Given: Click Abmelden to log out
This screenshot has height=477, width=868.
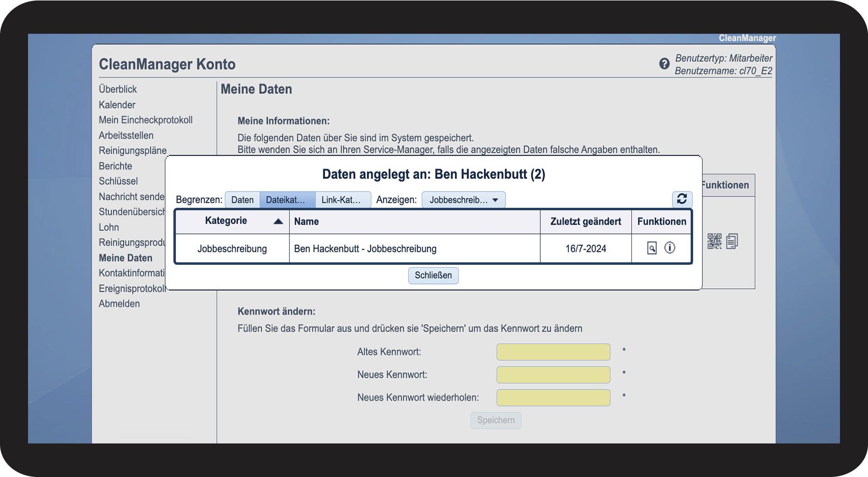Looking at the screenshot, I should pos(119,304).
